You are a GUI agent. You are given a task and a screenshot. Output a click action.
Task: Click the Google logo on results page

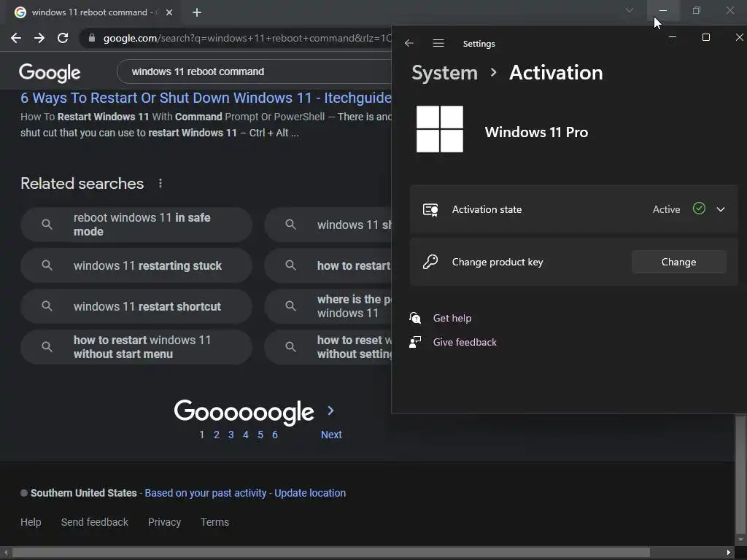click(x=50, y=73)
